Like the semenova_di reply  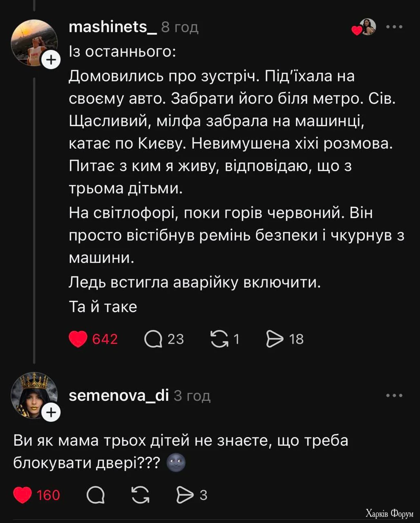pyautogui.click(x=22, y=495)
